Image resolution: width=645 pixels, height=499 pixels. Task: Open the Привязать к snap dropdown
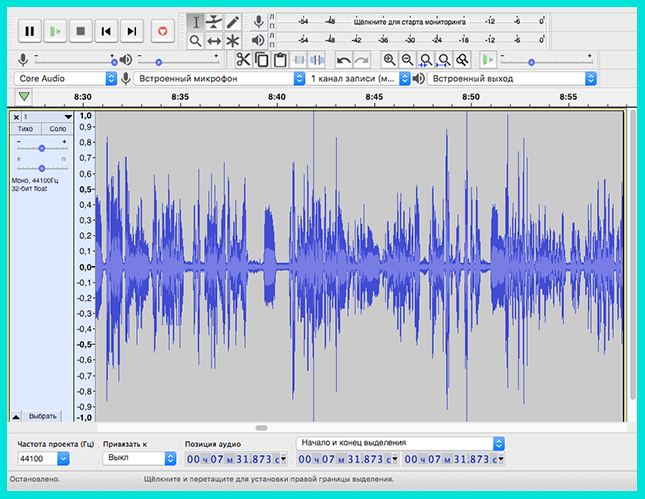(x=139, y=458)
